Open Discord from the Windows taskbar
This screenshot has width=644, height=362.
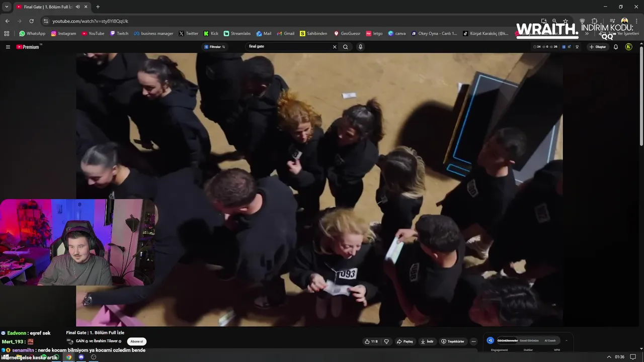(x=81, y=357)
